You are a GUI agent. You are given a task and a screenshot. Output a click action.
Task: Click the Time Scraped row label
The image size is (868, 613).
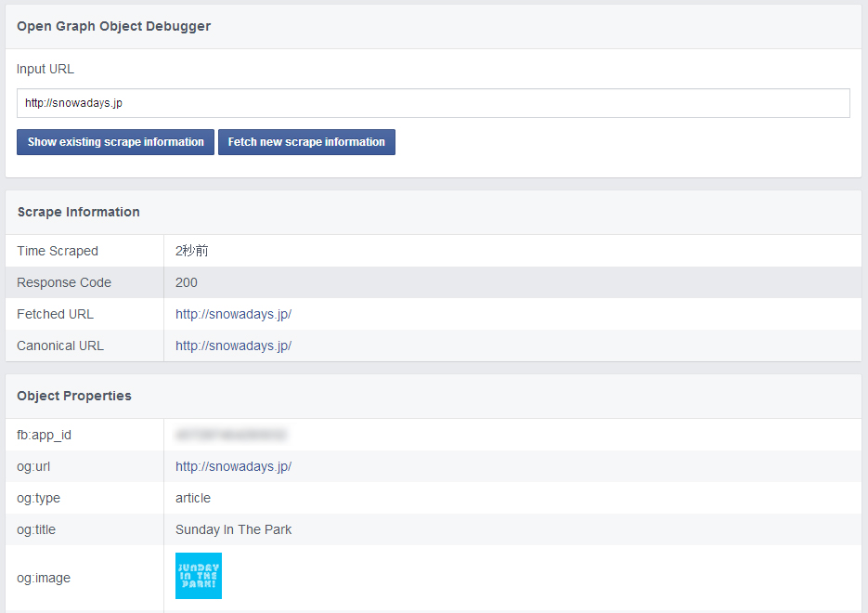pos(58,251)
